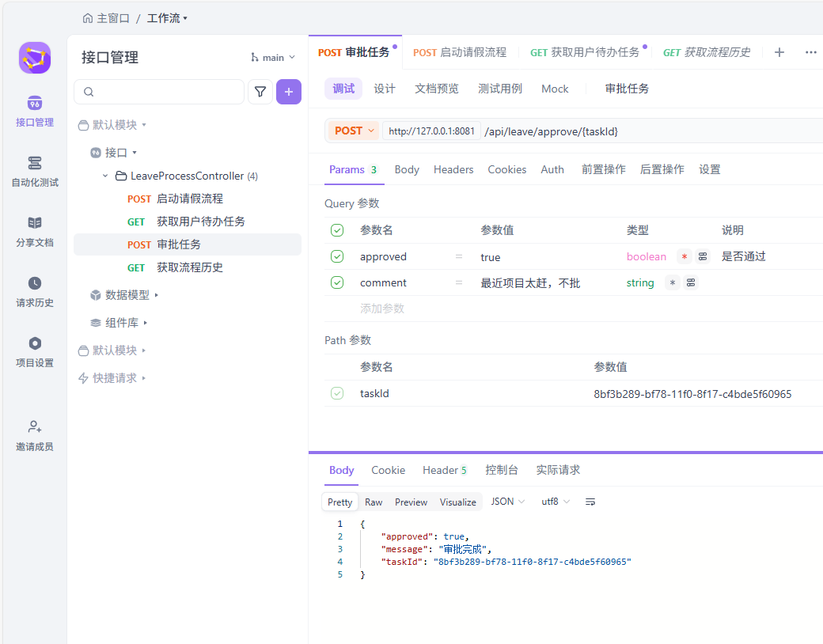Screen dimensions: 823x644
Task: Click inside the search input field
Action: pyautogui.click(x=158, y=92)
